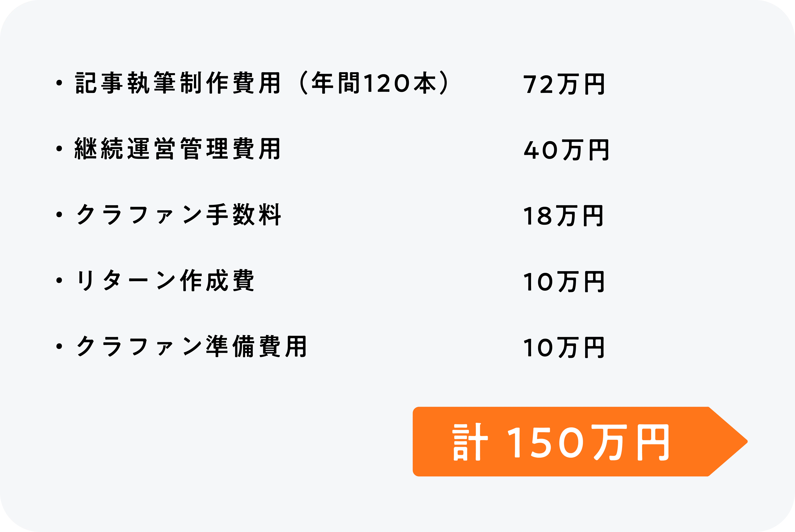Select the 記事執筆制作費用 label text
This screenshot has height=532, width=795.
tap(178, 83)
